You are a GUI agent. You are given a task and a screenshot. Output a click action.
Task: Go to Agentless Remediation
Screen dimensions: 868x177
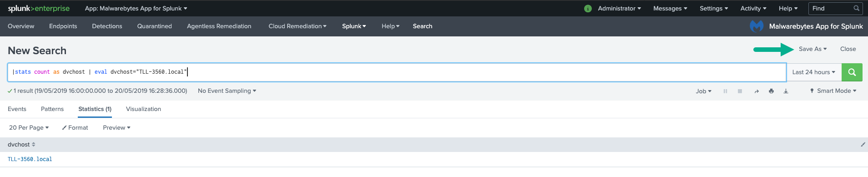pos(219,26)
